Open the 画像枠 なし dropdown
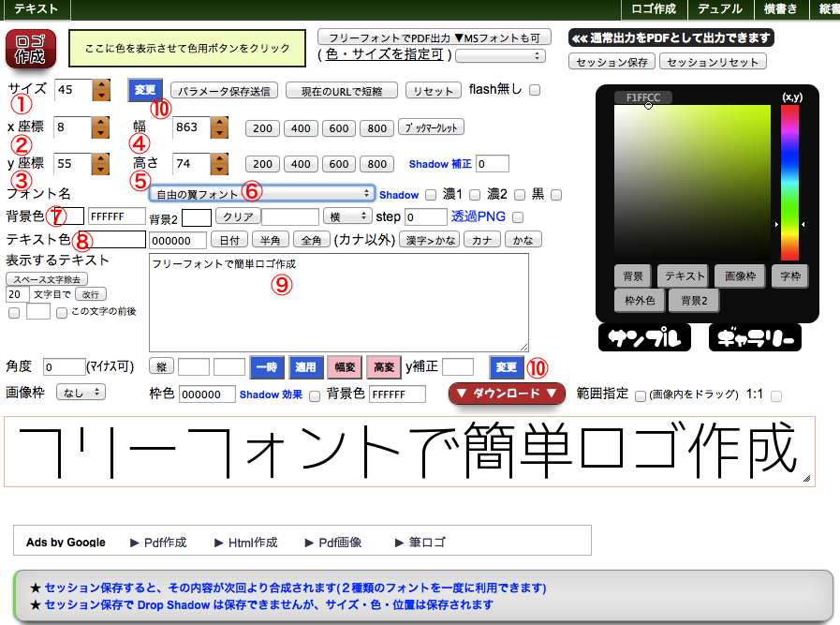 pos(81,393)
